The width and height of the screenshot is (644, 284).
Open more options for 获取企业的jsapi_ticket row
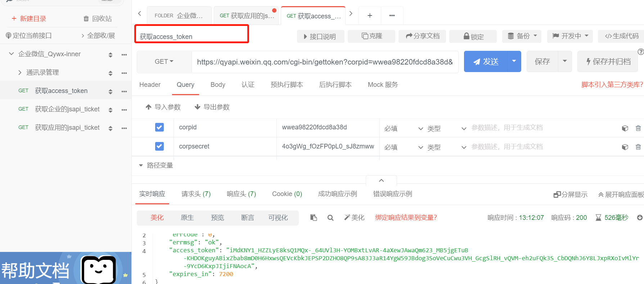[x=124, y=110]
